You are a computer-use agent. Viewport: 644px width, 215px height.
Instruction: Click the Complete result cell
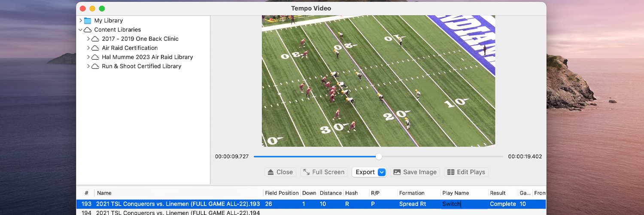[503, 204]
